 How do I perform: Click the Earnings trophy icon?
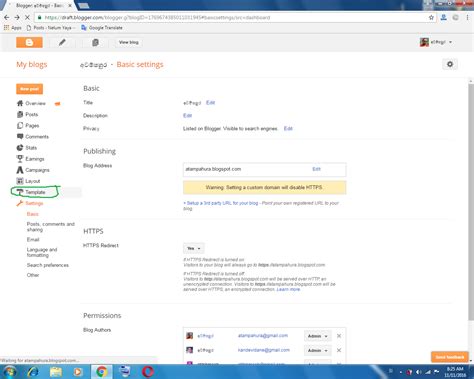[x=20, y=159]
